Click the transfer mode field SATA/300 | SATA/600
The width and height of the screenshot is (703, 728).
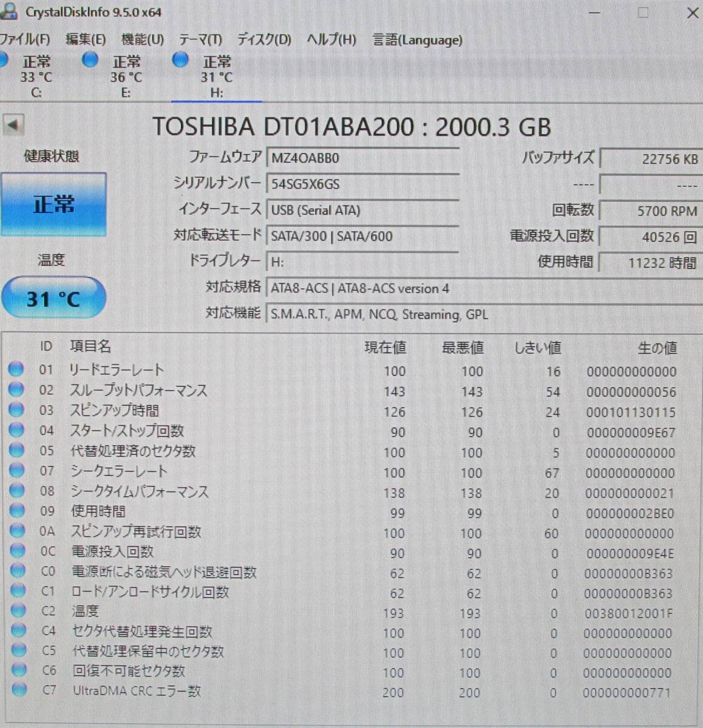pos(362,236)
